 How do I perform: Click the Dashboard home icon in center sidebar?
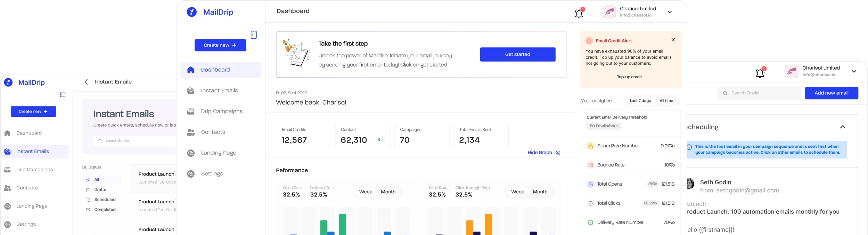tap(191, 70)
